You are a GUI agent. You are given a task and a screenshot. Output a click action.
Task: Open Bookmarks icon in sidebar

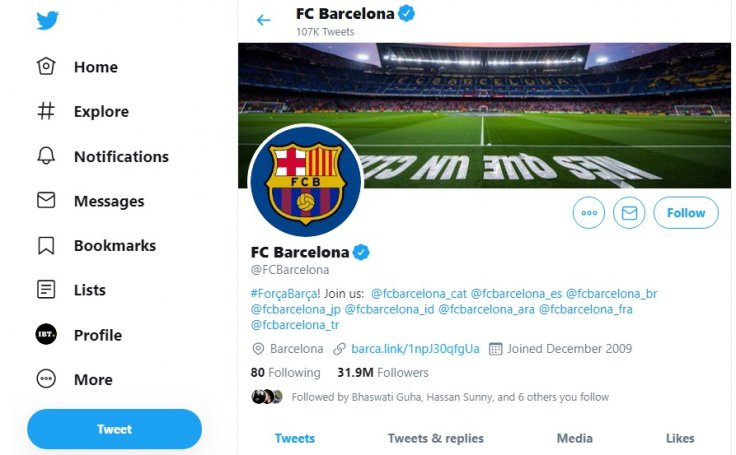(46, 245)
